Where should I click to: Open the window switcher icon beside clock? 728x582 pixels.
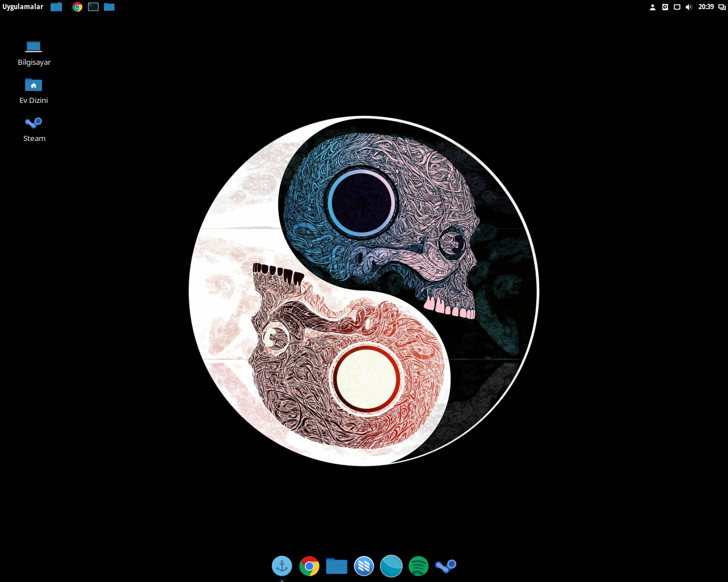point(722,7)
